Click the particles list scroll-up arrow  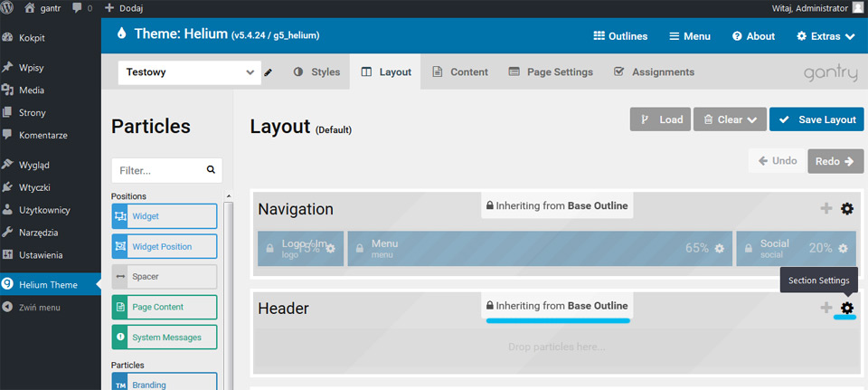pyautogui.click(x=228, y=195)
